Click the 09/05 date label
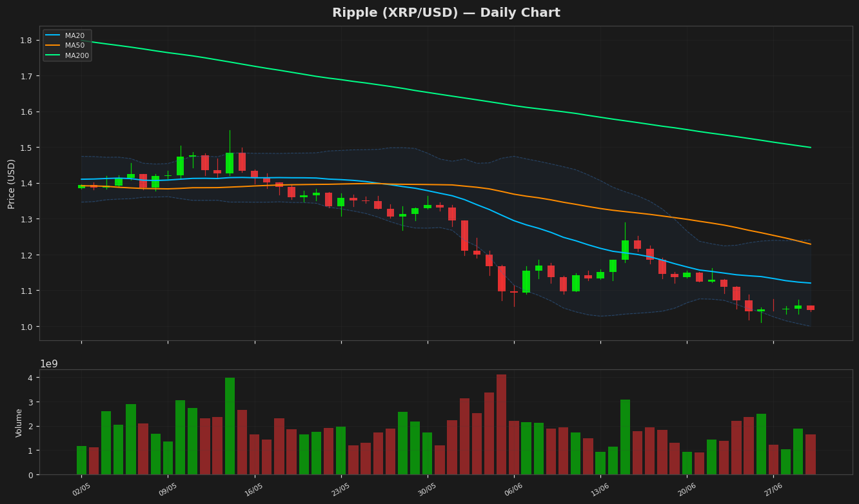 168,489
